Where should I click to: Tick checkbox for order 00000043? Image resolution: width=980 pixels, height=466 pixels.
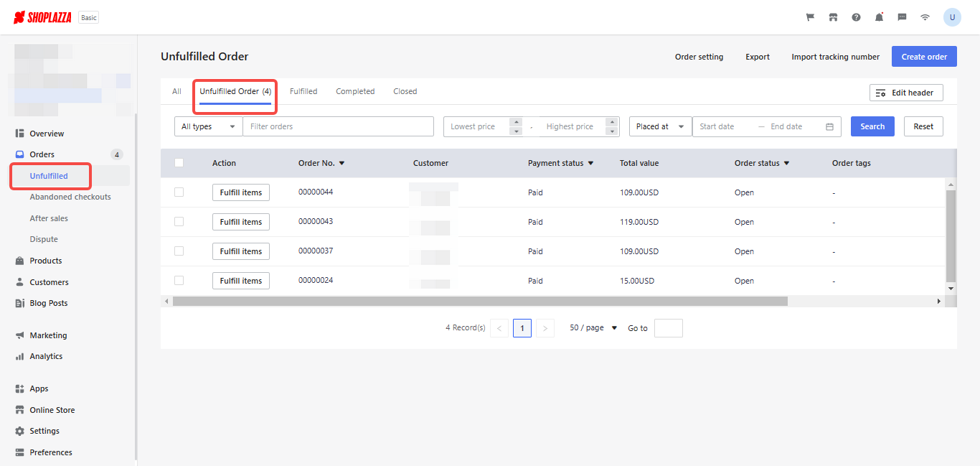point(179,222)
